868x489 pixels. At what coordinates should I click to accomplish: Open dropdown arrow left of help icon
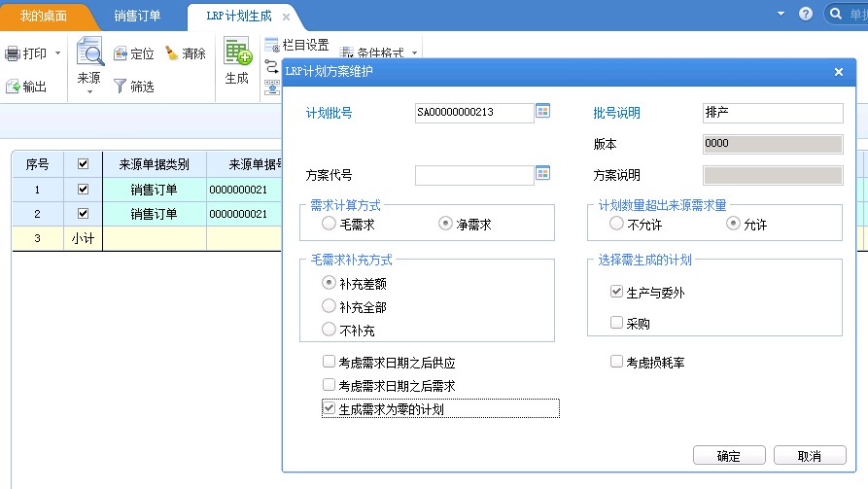coord(781,14)
